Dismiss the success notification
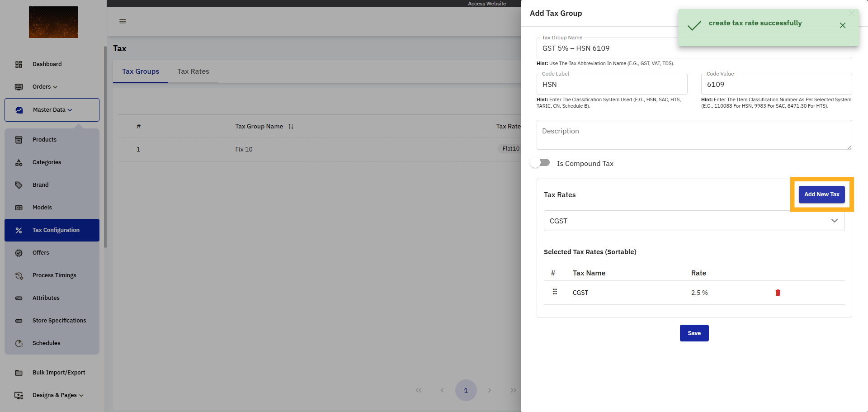The height and width of the screenshot is (412, 868). click(x=842, y=26)
